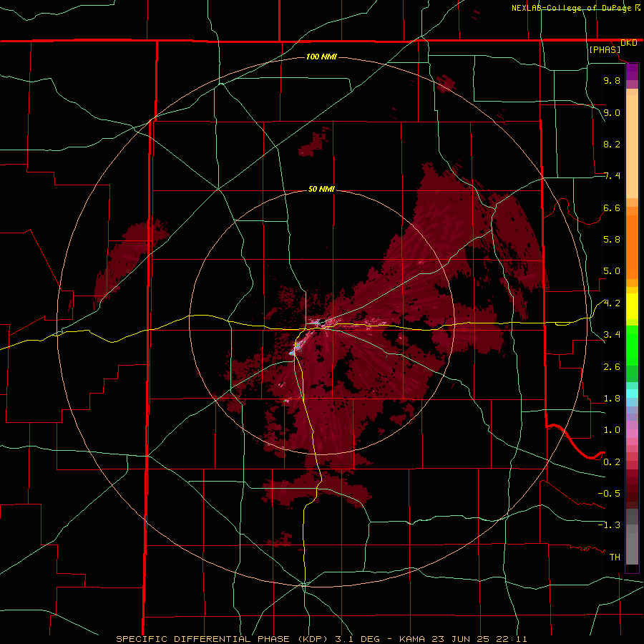Click the [PHAS] legend heading
Viewport: 644px width, 644px height.
point(605,50)
